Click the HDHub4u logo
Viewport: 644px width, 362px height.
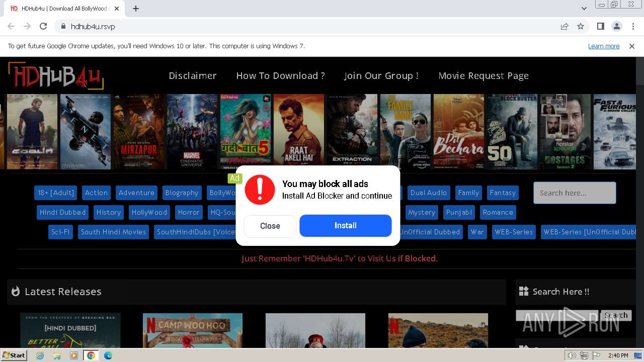coord(56,76)
